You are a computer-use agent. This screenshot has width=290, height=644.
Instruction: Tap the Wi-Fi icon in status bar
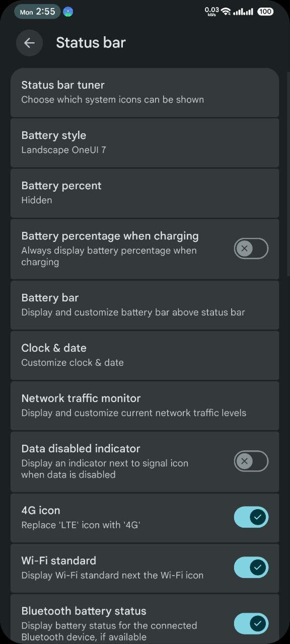click(226, 11)
